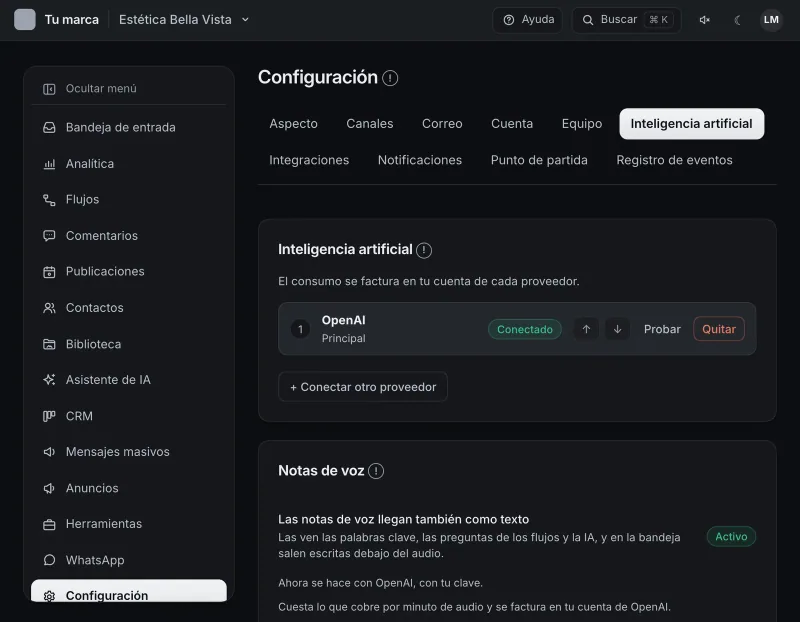800x622 pixels.
Task: Switch to the Cuenta tab
Action: [x=512, y=123]
